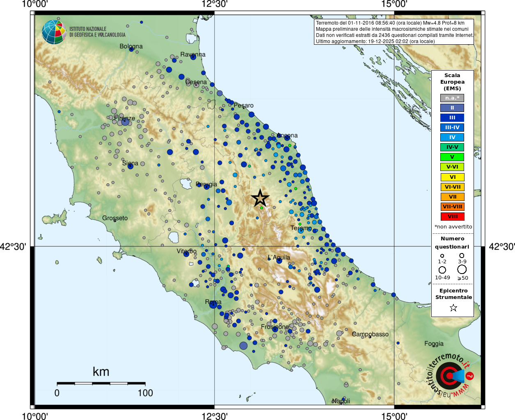The image size is (515, 420).
Task: Click the earthquake info text box
Action: [394, 32]
